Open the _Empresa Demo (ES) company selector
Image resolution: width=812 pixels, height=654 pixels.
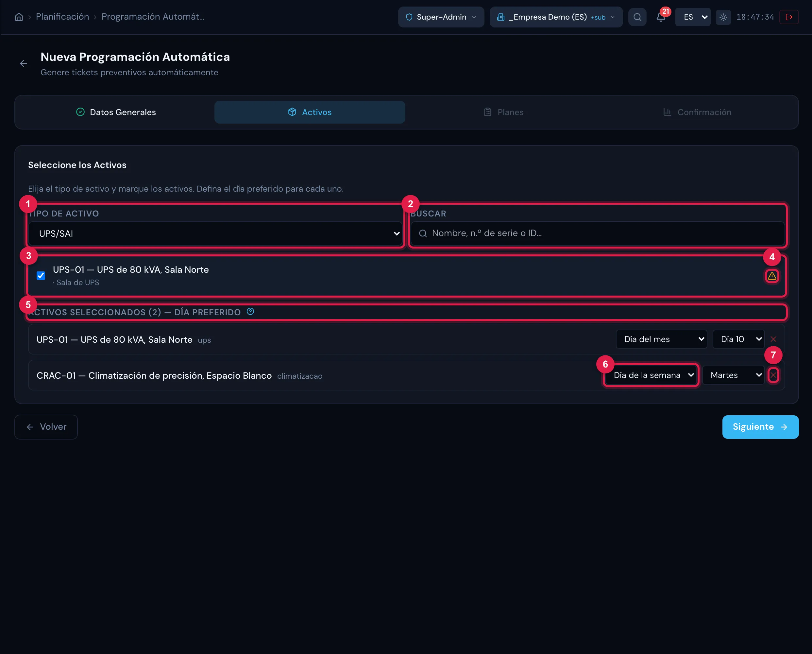coord(556,17)
